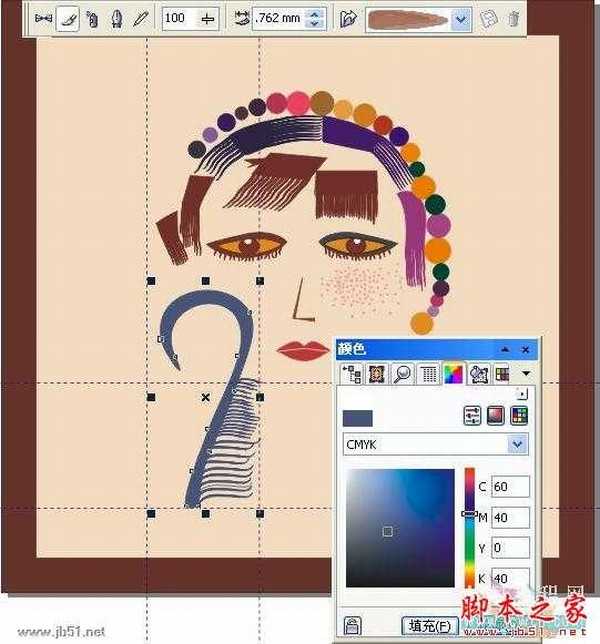Screen dimensions: 600x644
Task: Select the Pressure pen mode
Action: click(x=140, y=18)
